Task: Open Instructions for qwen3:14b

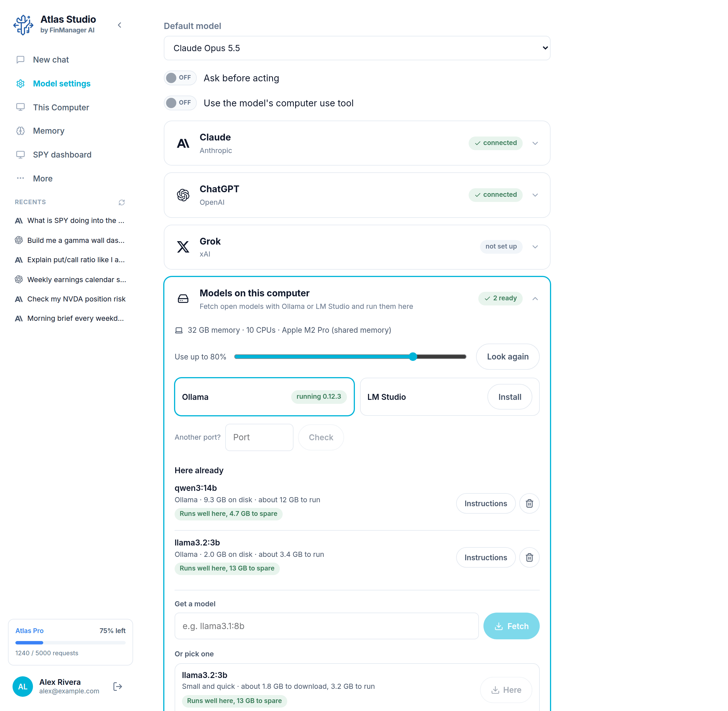Action: (486, 503)
